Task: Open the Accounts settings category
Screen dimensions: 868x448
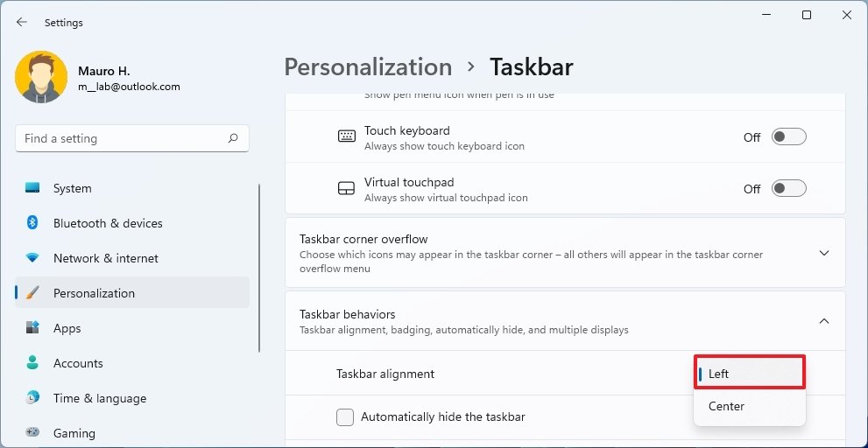Action: 132,363
